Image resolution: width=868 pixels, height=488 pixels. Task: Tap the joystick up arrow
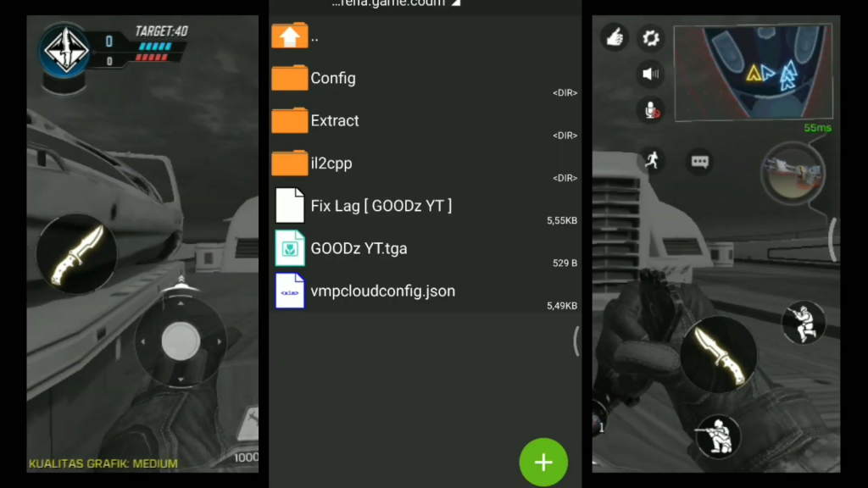[181, 303]
